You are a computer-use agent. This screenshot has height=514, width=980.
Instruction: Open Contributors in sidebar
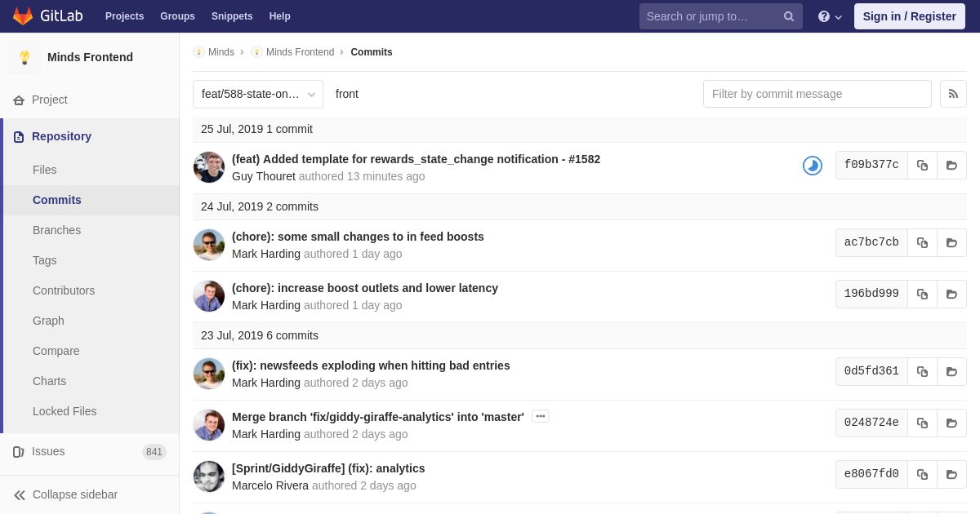pyautogui.click(x=64, y=290)
